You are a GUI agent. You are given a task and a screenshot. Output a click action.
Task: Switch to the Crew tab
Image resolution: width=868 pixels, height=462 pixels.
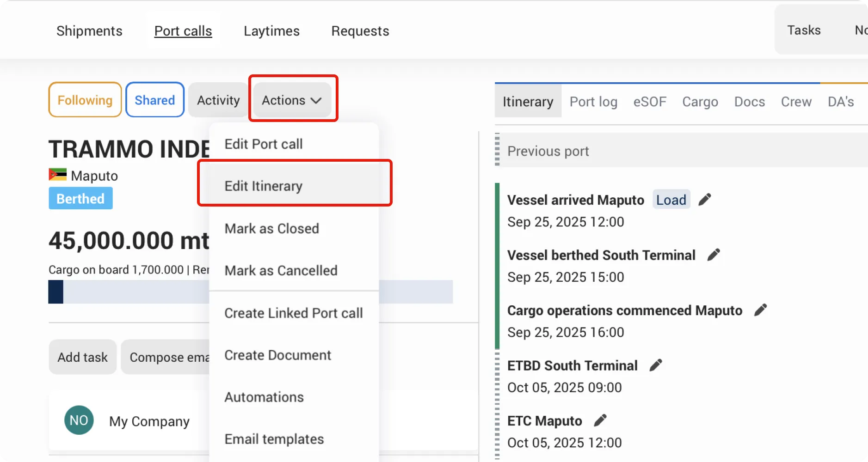coord(796,101)
